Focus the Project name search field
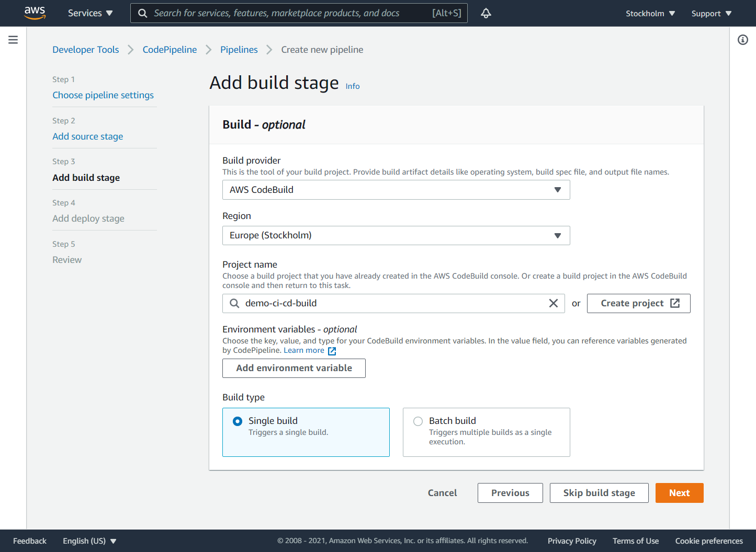 coord(393,303)
